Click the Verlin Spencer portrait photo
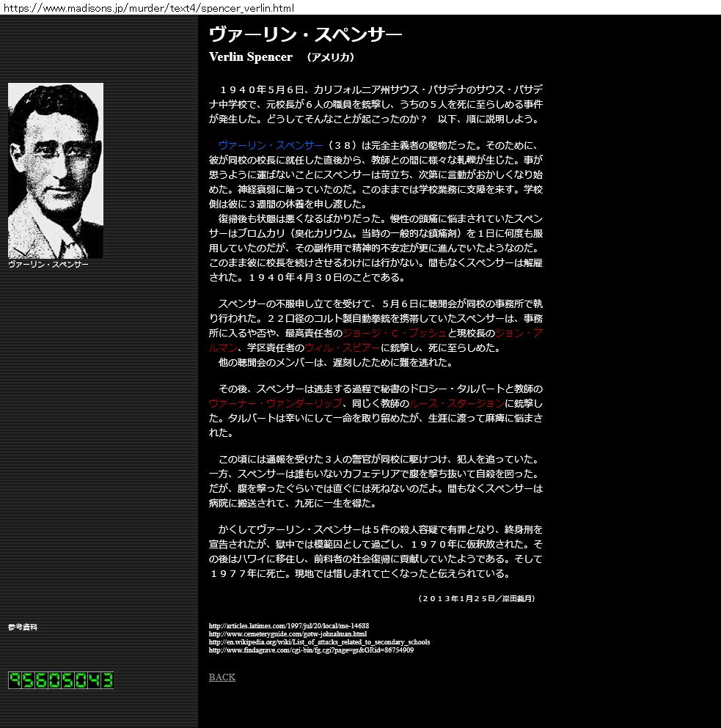Viewport: 721px width, 728px height. (x=56, y=170)
